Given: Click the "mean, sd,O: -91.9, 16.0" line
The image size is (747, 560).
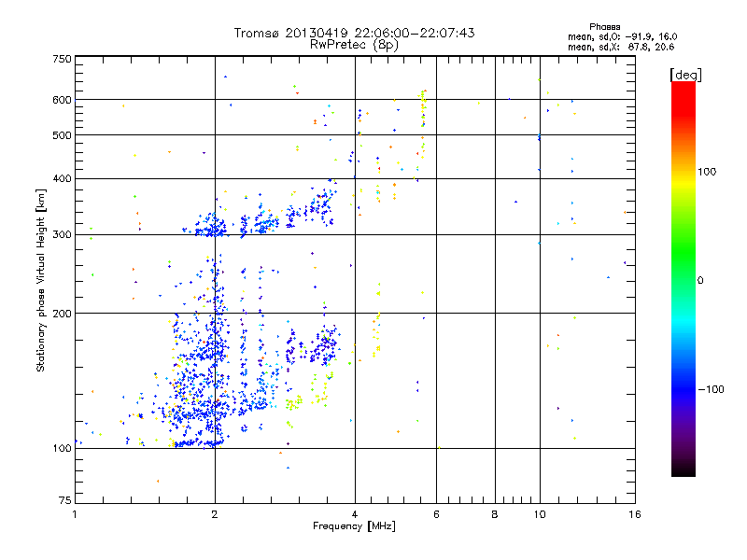Looking at the screenshot, I should 622,36.
